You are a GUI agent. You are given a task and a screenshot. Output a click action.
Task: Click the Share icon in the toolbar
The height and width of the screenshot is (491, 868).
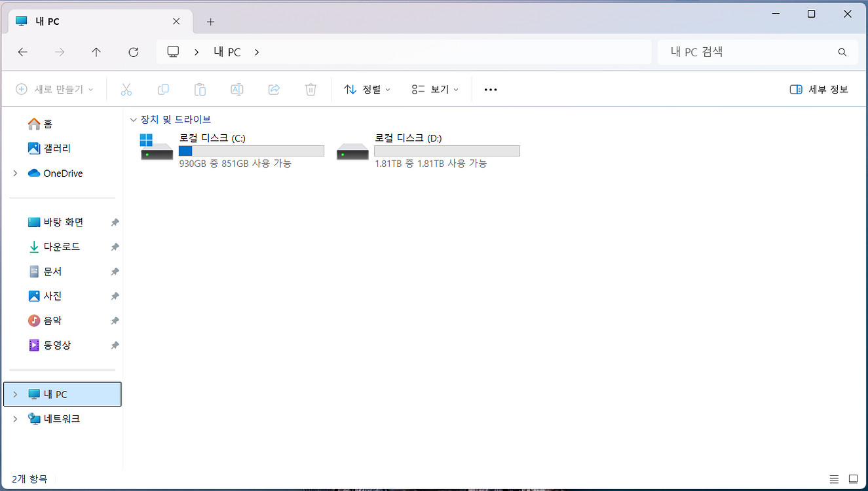274,89
